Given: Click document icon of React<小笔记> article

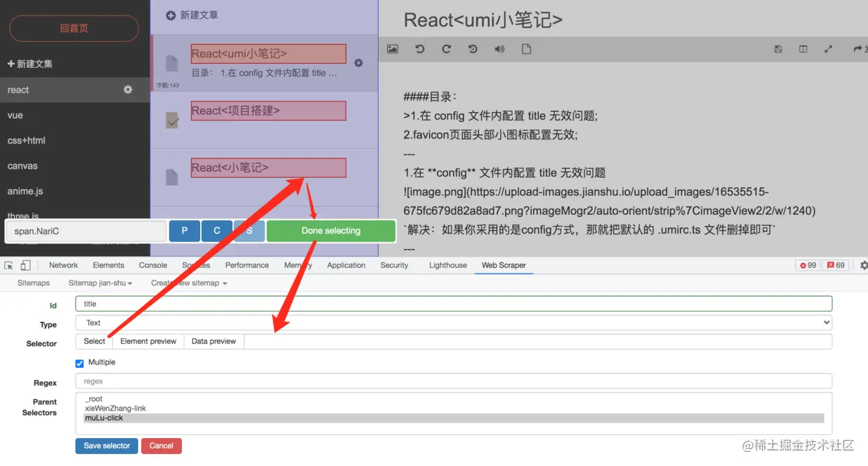Looking at the screenshot, I should point(171,177).
